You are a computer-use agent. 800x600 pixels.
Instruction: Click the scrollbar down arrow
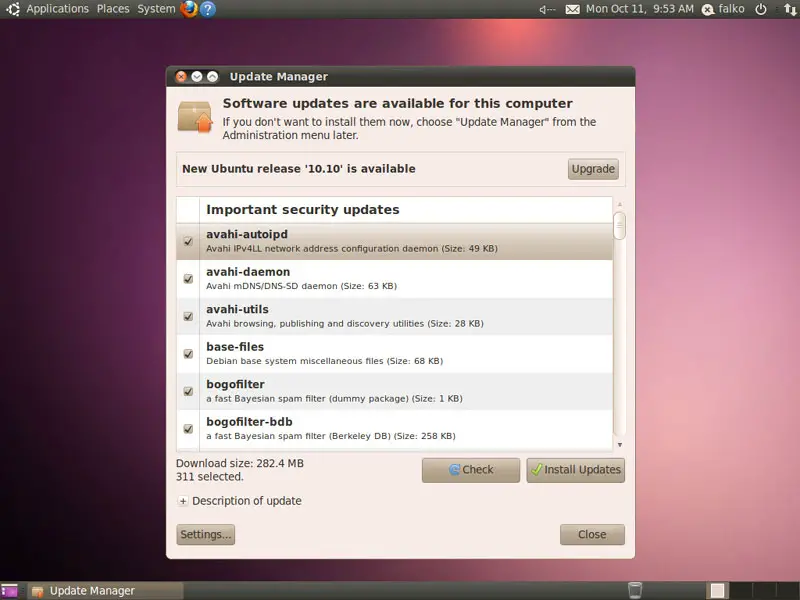click(619, 445)
